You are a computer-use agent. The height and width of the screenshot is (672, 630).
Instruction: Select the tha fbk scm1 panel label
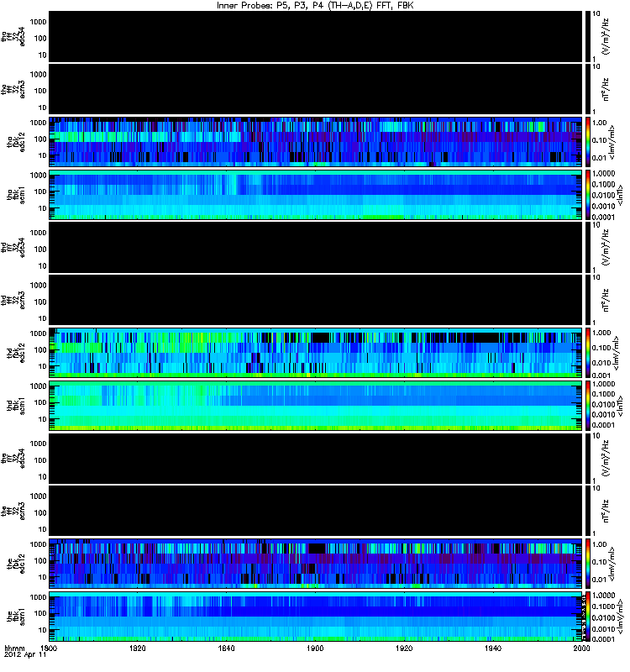click(x=16, y=195)
